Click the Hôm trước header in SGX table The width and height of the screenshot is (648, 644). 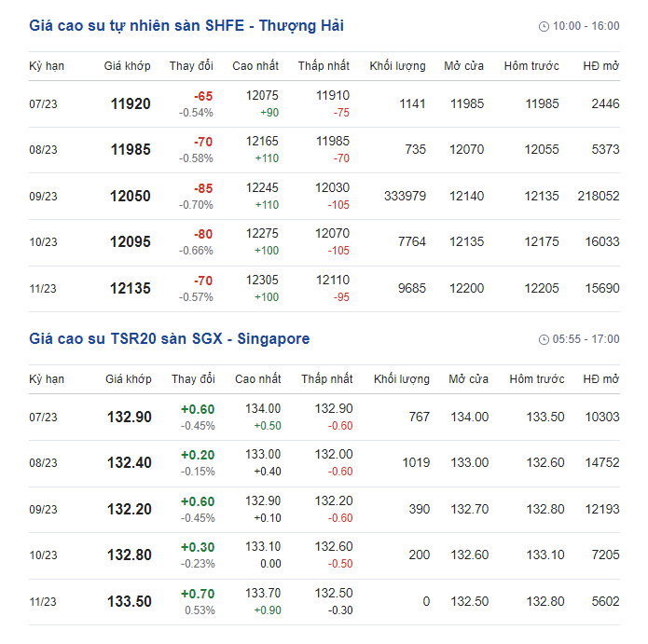pos(536,379)
